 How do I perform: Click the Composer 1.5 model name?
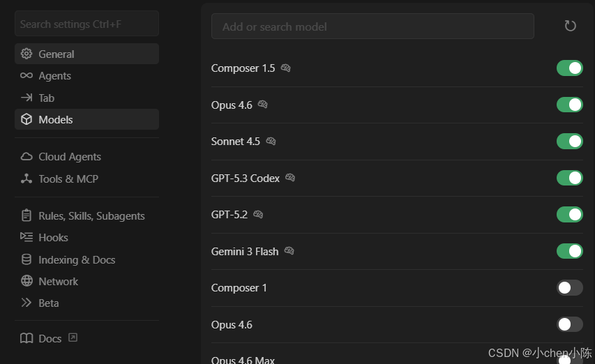(x=243, y=68)
